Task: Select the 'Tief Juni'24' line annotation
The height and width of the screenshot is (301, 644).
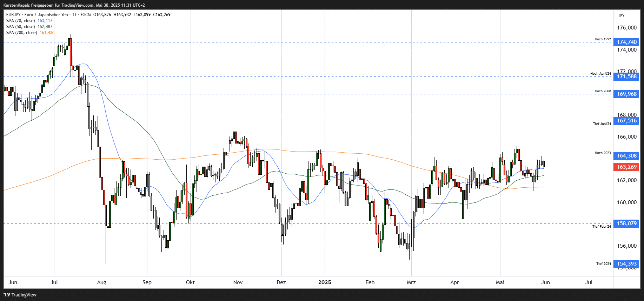Action: tap(602, 124)
